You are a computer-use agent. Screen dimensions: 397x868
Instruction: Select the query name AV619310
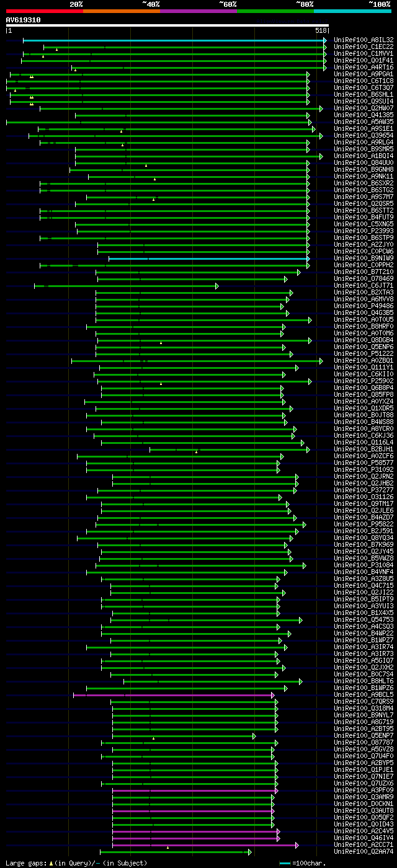(x=24, y=20)
